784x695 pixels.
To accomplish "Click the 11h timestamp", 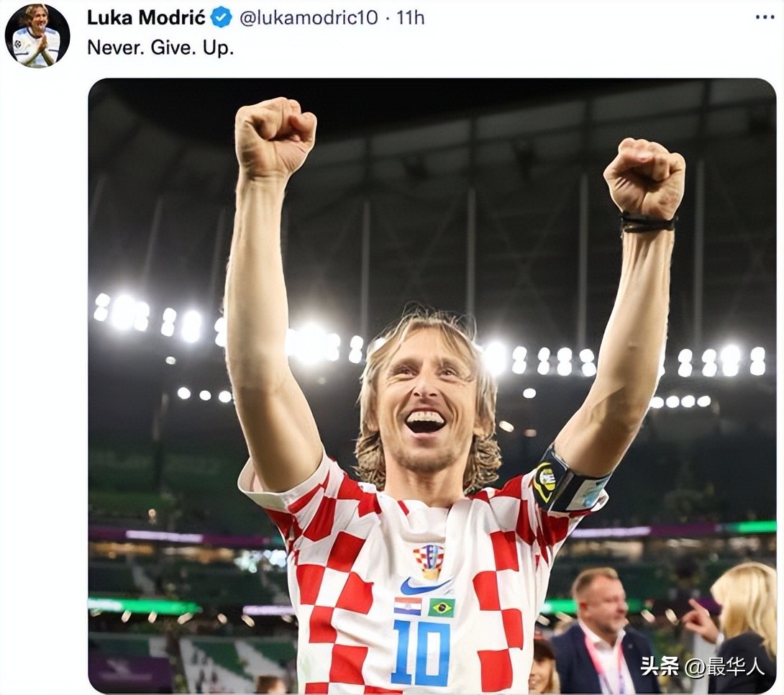I will pyautogui.click(x=411, y=17).
